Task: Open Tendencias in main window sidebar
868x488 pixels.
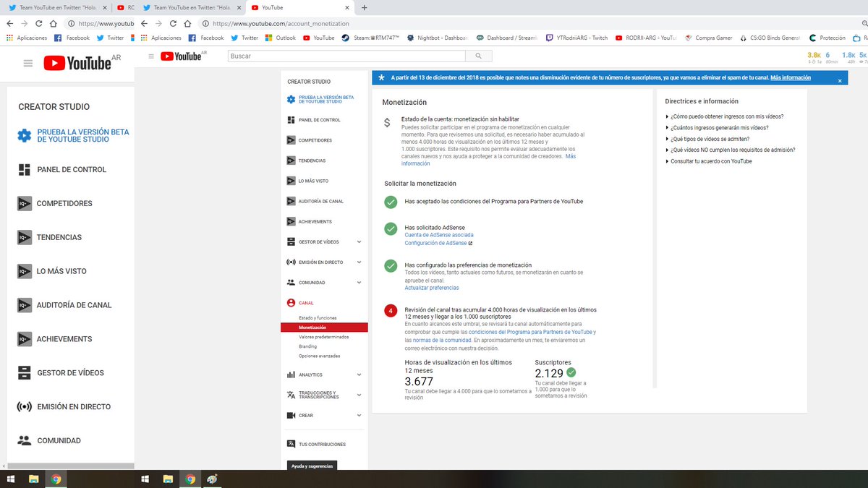Action: tap(307, 160)
